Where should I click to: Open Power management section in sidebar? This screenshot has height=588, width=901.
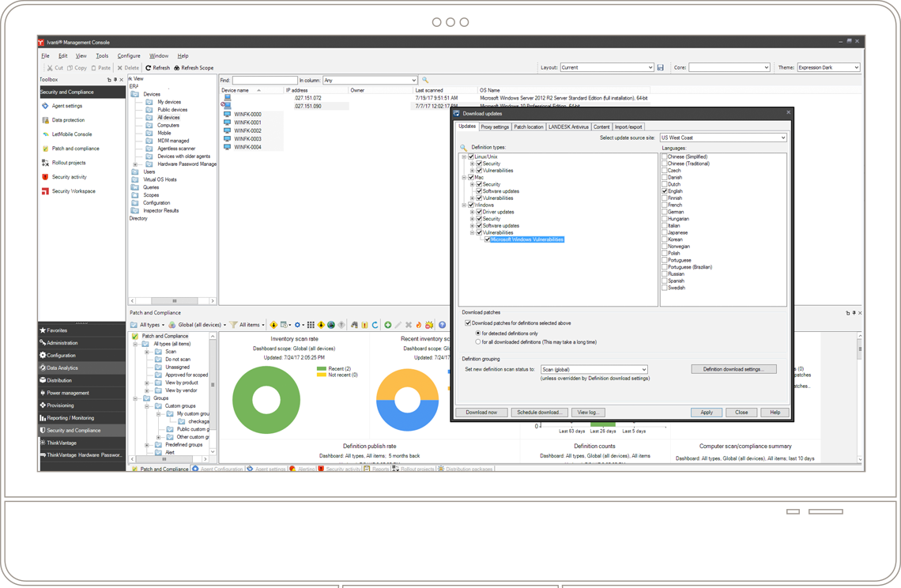click(x=81, y=393)
